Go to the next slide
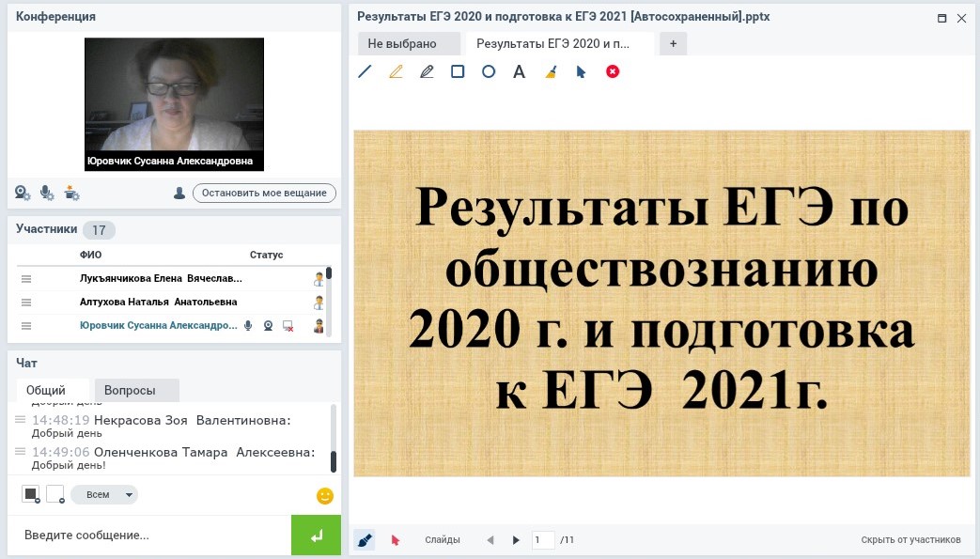The width and height of the screenshot is (980, 559). tap(516, 539)
